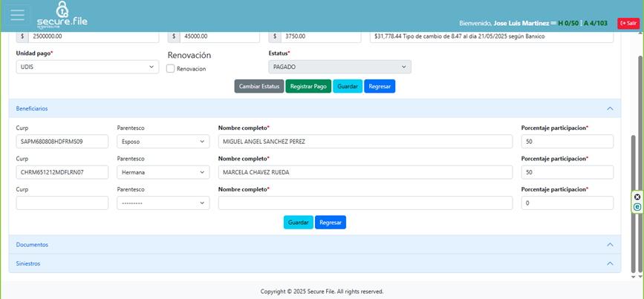Click Guardar below the beneficiaries list
The height and width of the screenshot is (299, 644).
click(x=298, y=222)
